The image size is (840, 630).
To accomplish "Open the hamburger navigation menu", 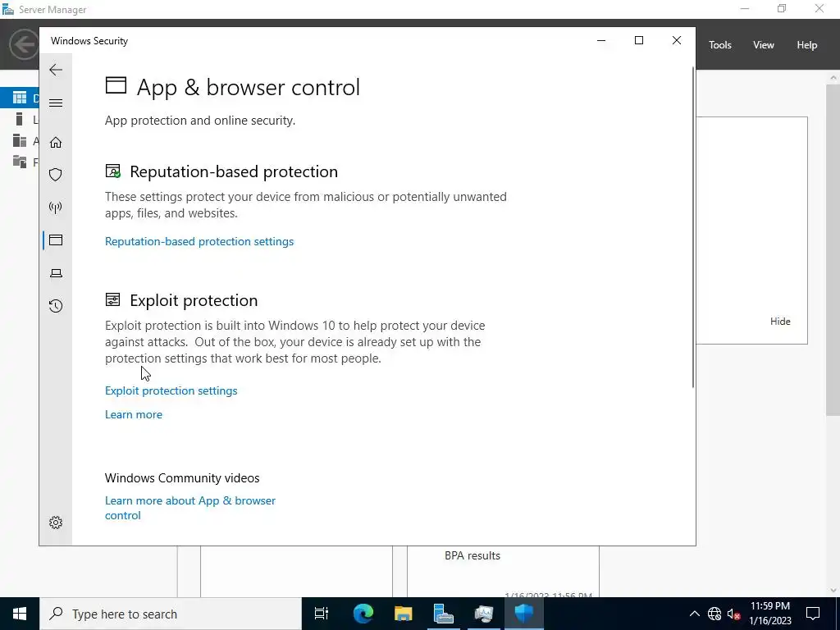I will [x=56, y=103].
